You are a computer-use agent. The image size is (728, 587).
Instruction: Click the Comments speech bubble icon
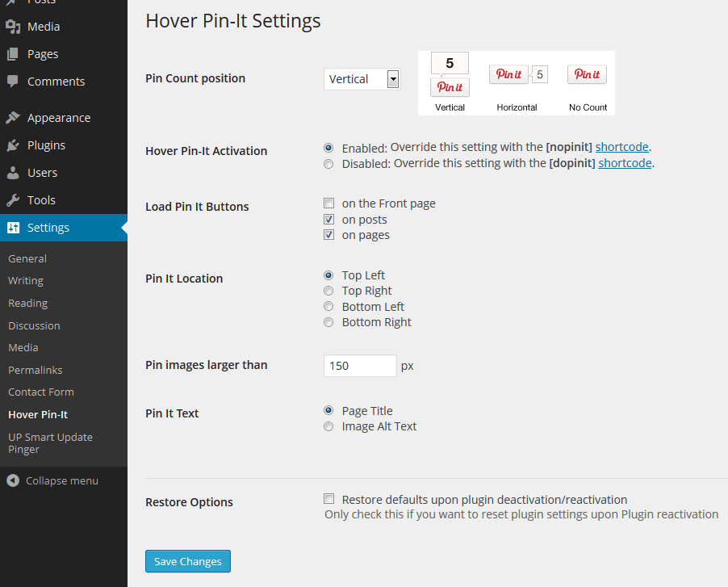[x=13, y=82]
